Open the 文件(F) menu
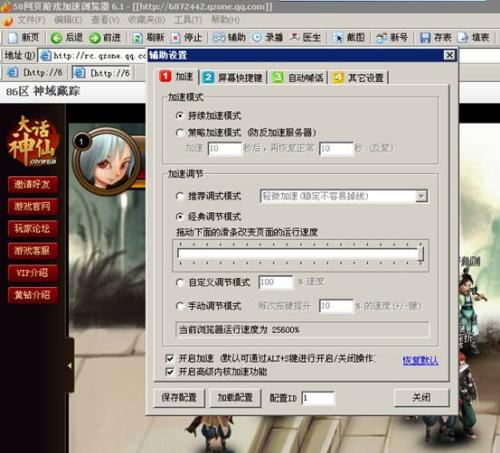Viewport: 500px width, 453px height. coord(31,20)
